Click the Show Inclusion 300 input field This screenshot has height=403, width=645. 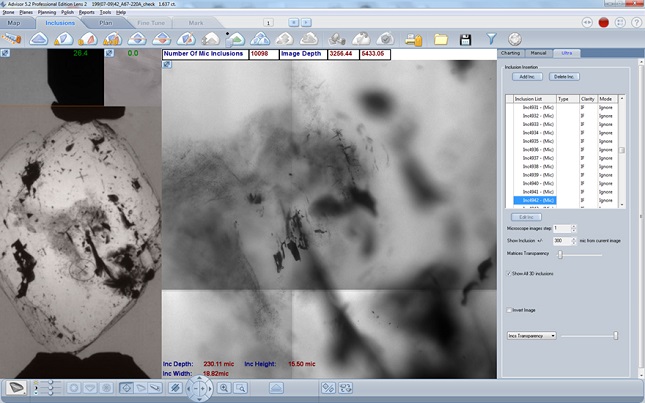pyautogui.click(x=562, y=241)
